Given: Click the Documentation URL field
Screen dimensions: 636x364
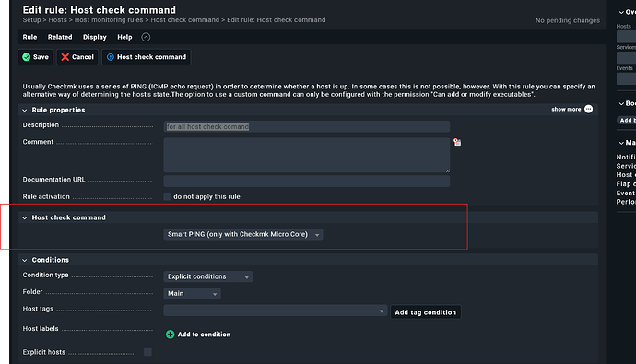Looking at the screenshot, I should pos(307,181).
